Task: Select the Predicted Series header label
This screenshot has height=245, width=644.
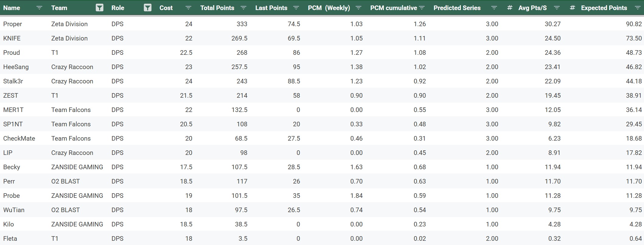Action: tap(457, 8)
